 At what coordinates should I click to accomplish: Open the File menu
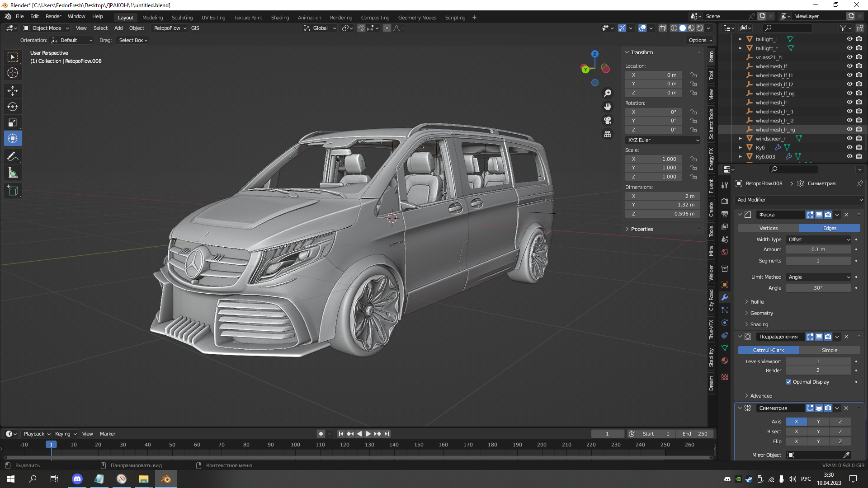20,16
